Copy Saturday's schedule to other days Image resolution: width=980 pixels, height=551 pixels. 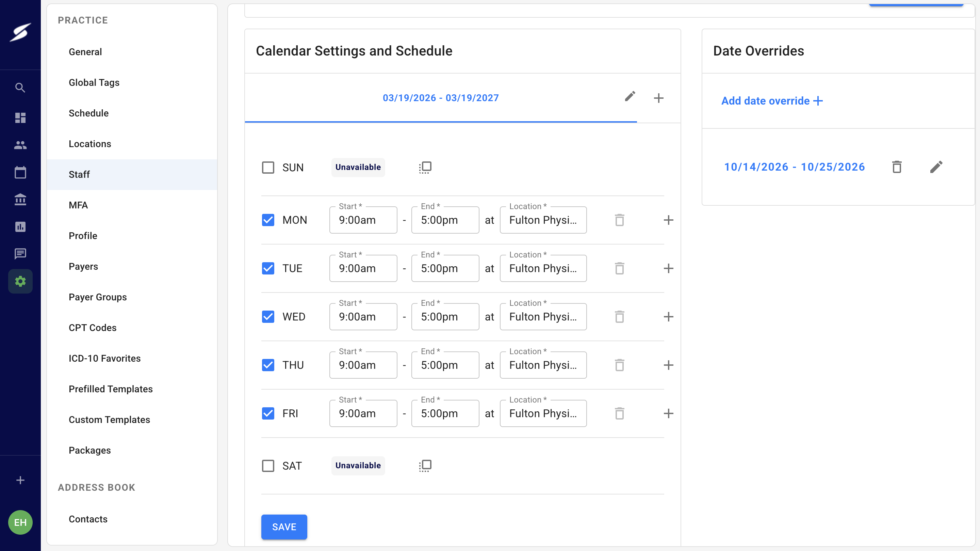(425, 465)
